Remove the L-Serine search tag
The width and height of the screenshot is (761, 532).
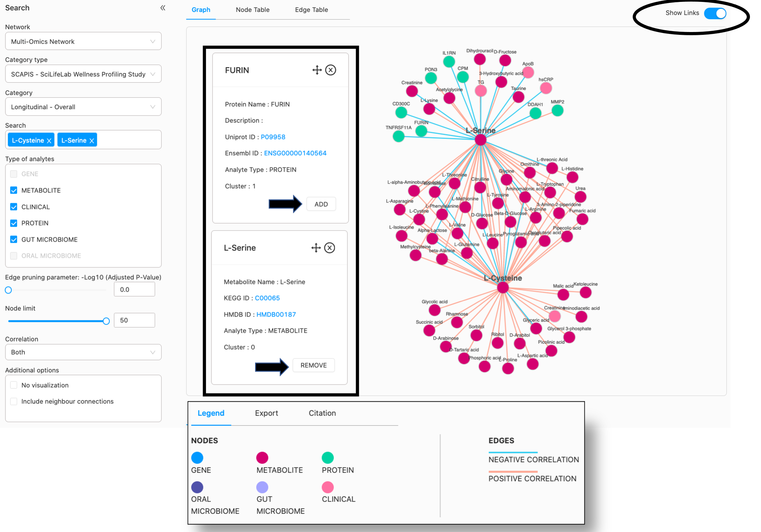coord(92,140)
